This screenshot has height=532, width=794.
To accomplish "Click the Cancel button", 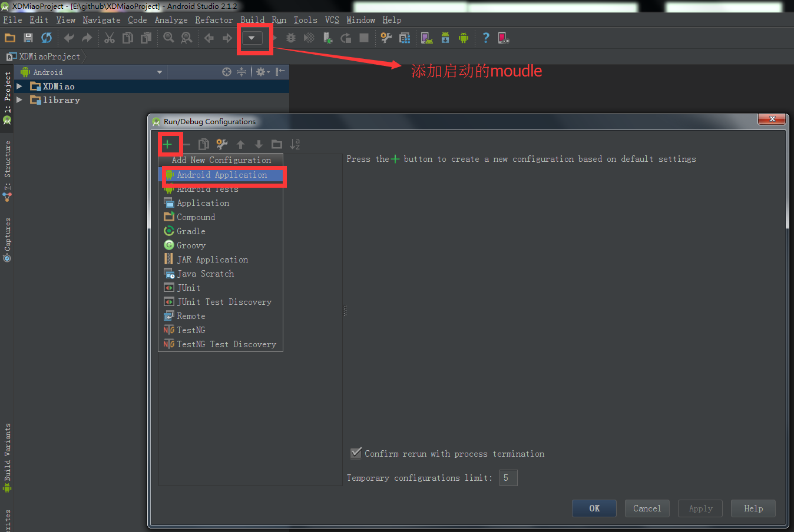I will tap(647, 508).
